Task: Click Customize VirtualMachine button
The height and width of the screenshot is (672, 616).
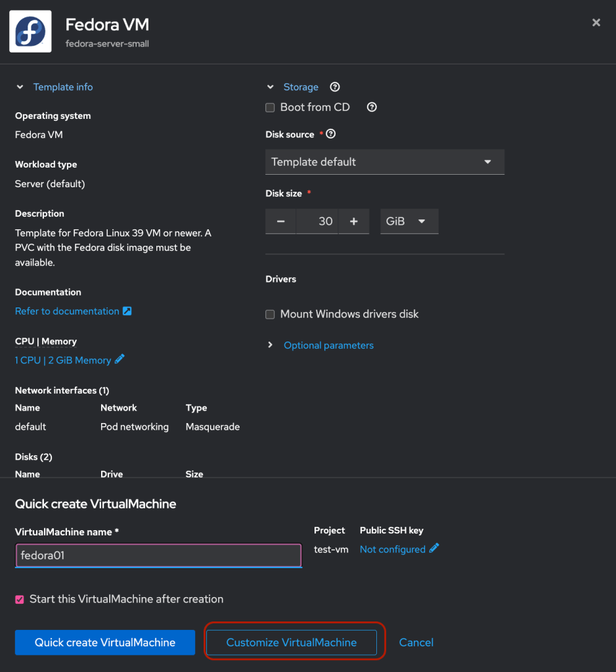Action: [292, 642]
